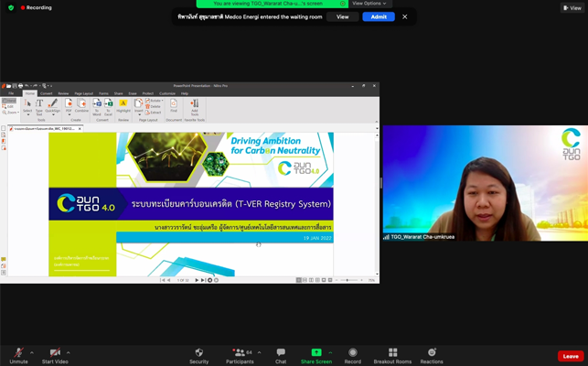Go to first page in Nitro
The height and width of the screenshot is (366, 588).
[163, 280]
